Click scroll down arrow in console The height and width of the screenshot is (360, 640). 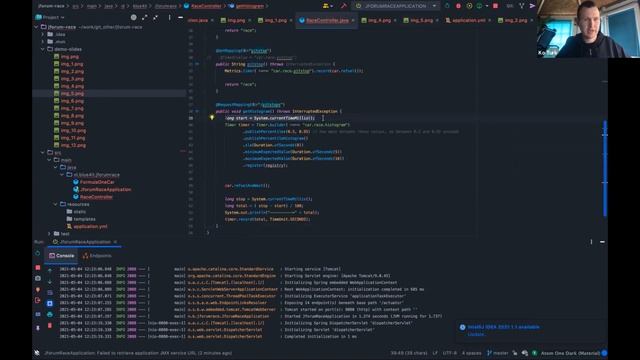50,282
